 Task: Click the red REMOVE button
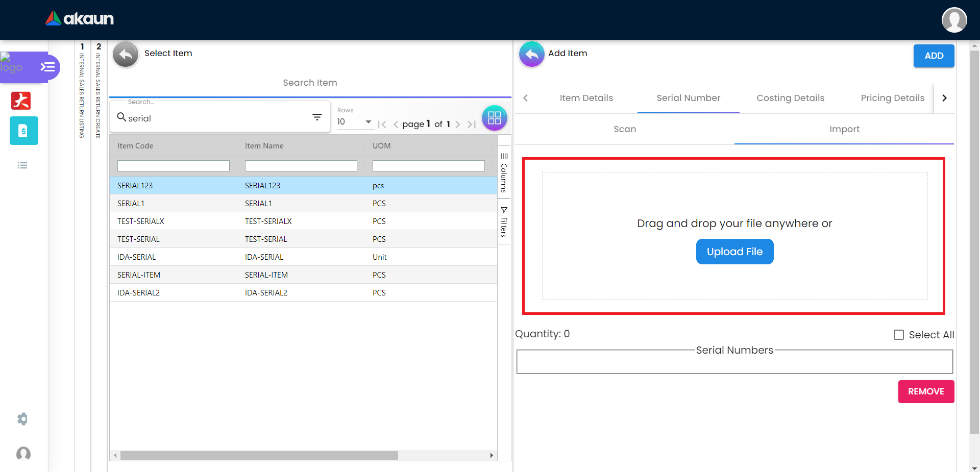click(x=926, y=391)
